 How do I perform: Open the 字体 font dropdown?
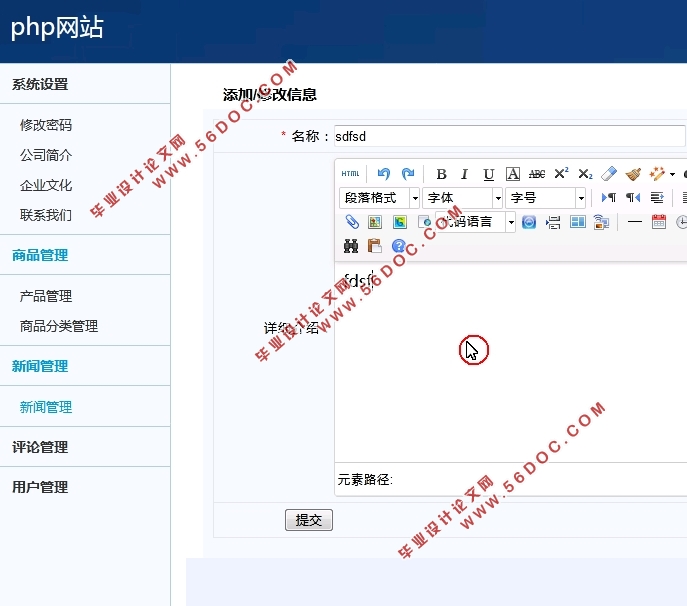pos(462,198)
